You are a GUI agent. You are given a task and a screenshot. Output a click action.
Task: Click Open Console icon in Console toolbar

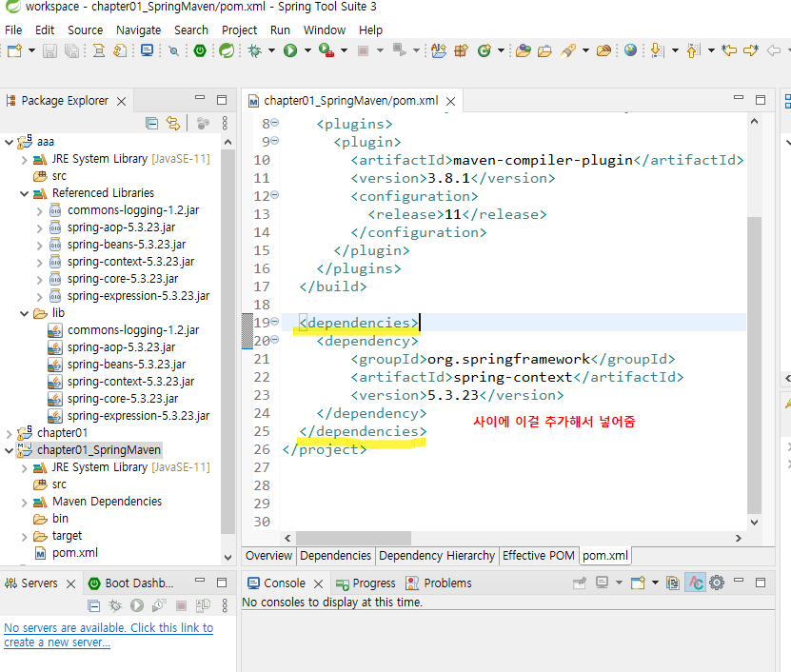[x=638, y=583]
